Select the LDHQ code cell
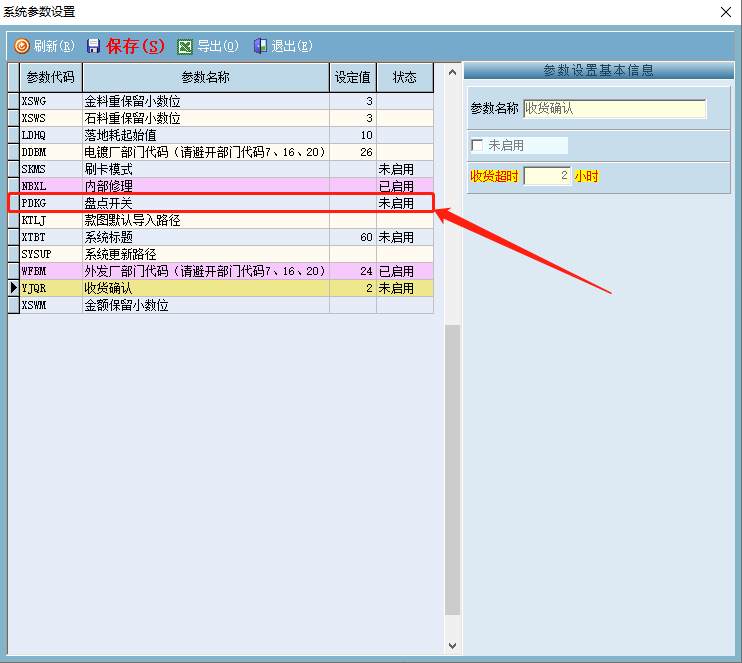Viewport: 742px width, 663px height. point(51,135)
